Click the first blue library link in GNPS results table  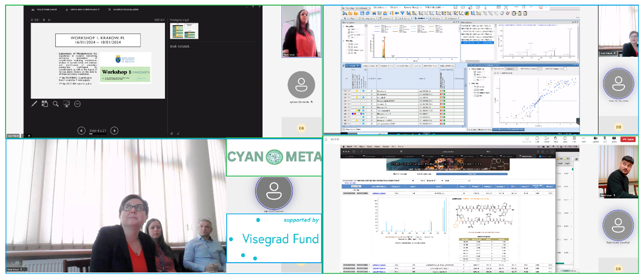379,193
